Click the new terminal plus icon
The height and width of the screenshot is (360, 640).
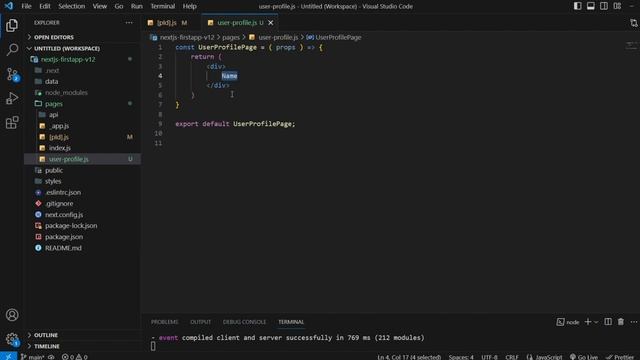tap(588, 322)
